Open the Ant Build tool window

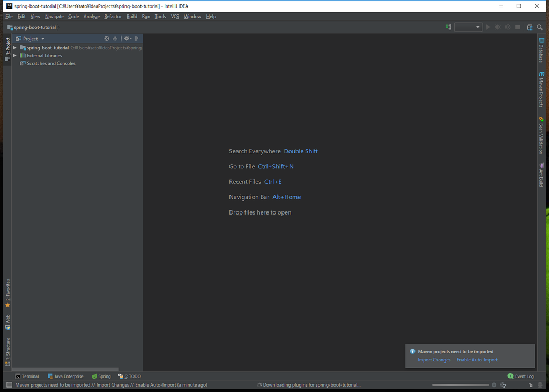(x=541, y=174)
